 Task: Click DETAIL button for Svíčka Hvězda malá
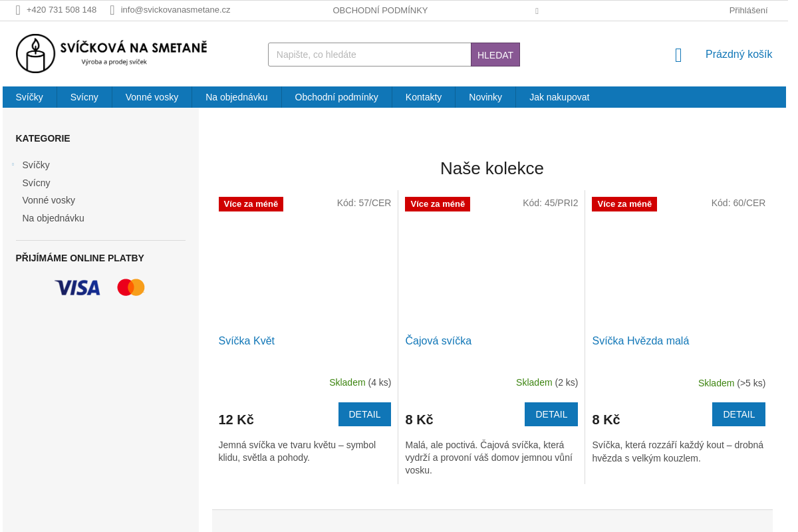coord(739,414)
